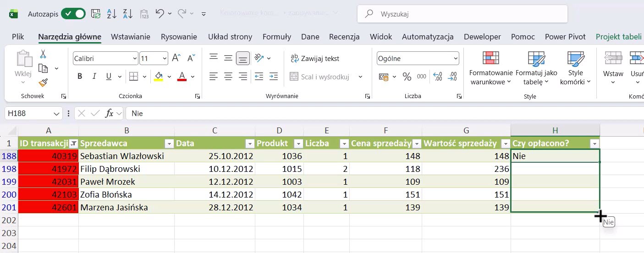Click the Wstaw cells button
The width and height of the screenshot is (644, 253).
tap(613, 68)
